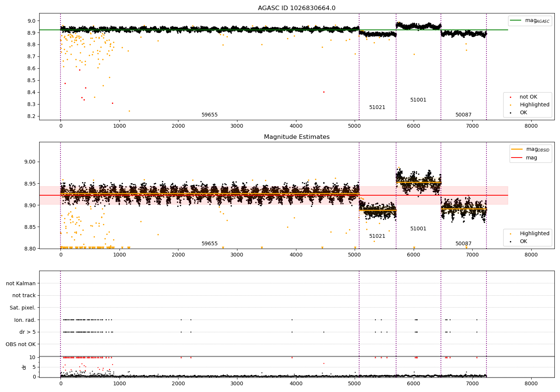Click y-axis tick 8.95 in Magnitude Estimates plot
Viewport: 560px width, 392px height.
(31, 184)
